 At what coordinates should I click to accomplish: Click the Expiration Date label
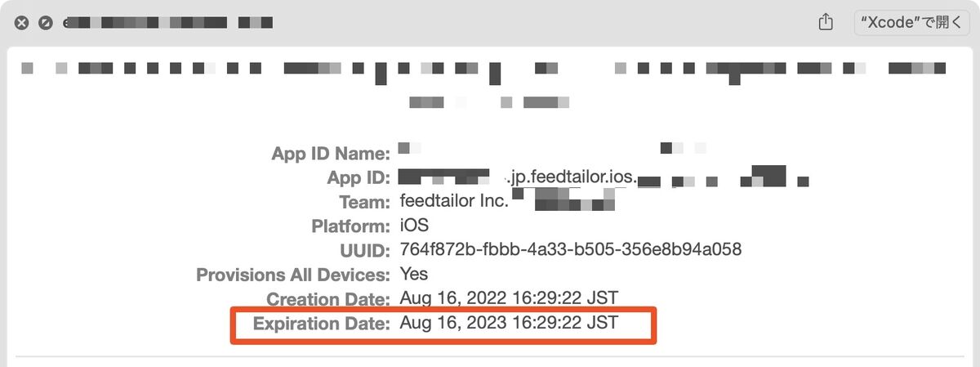click(x=322, y=324)
